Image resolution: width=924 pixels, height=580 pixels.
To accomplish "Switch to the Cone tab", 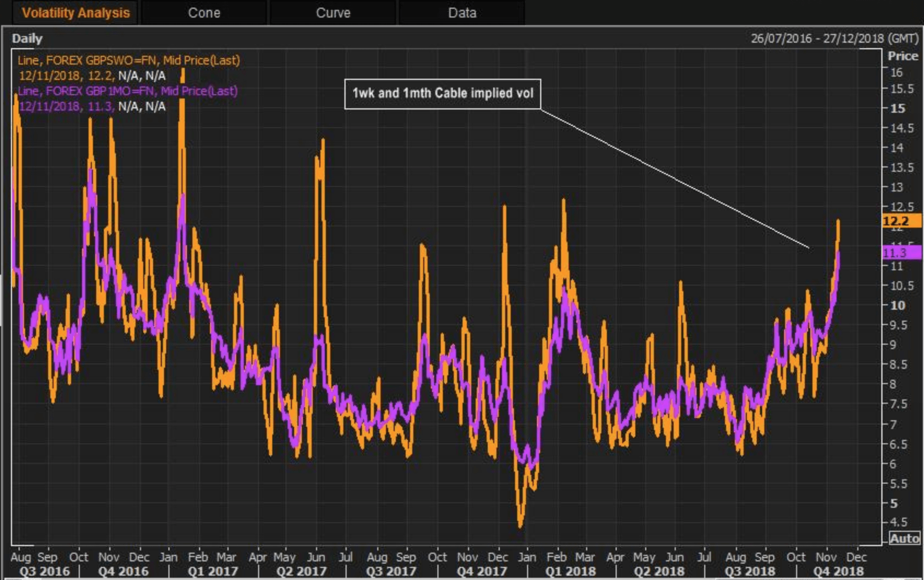I will (204, 13).
